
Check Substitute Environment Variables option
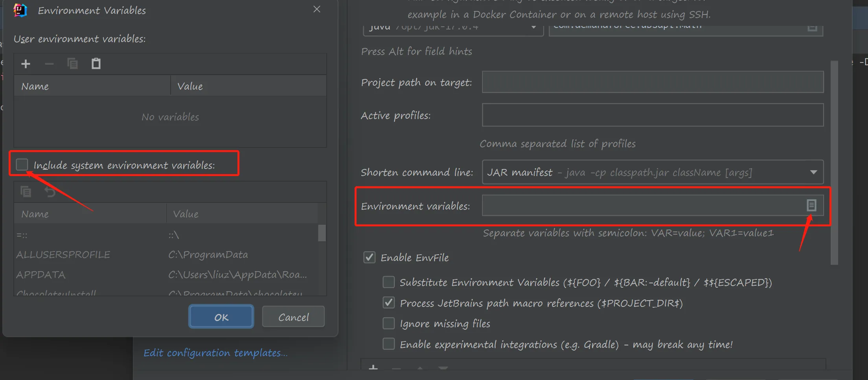[388, 282]
